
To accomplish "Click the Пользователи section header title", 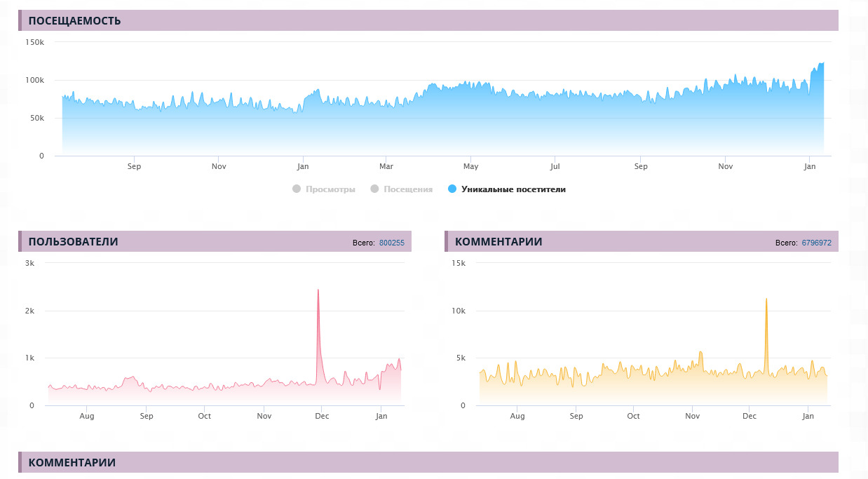I will pyautogui.click(x=73, y=242).
